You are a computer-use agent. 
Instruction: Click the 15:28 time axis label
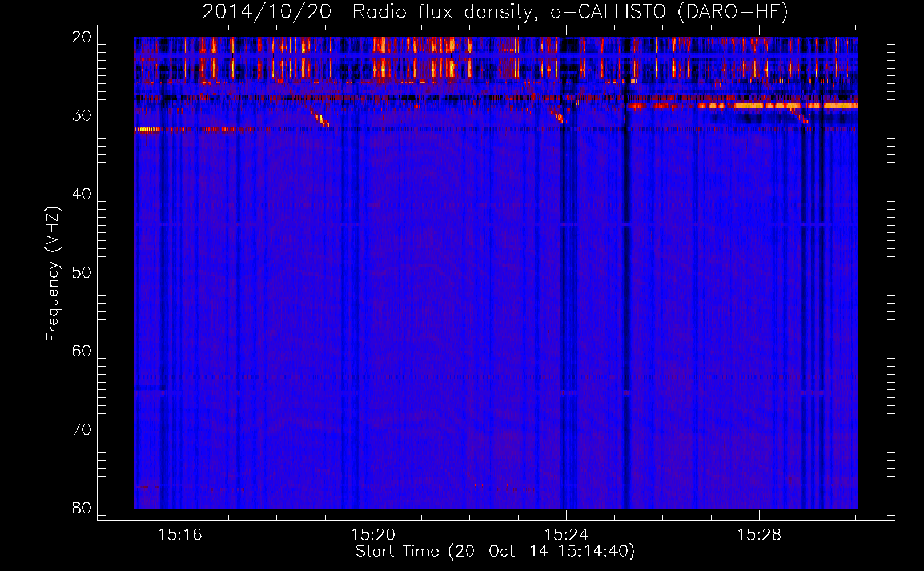(x=759, y=534)
